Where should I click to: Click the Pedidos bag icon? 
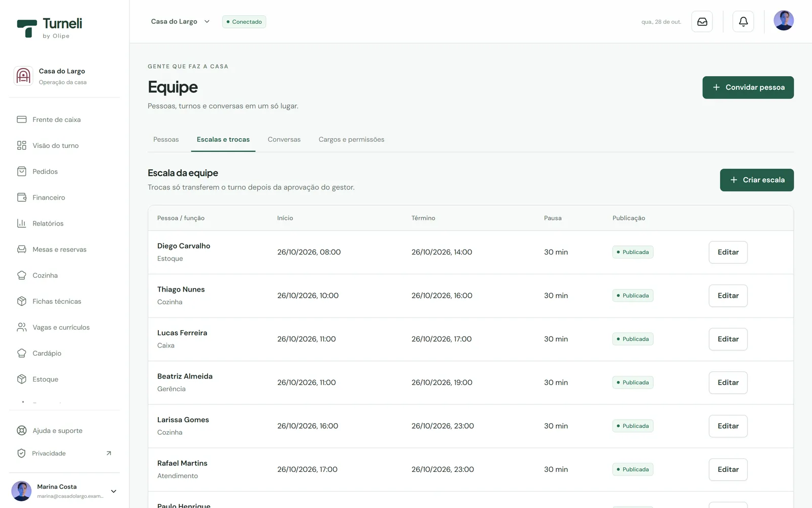(22, 171)
